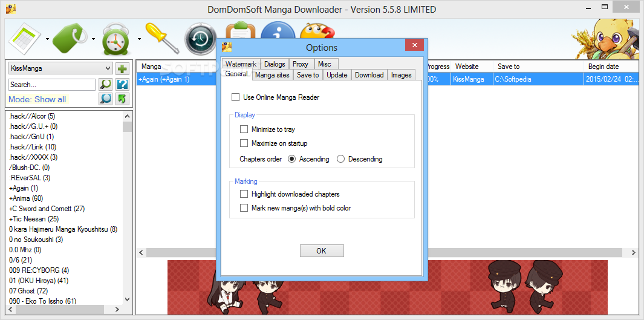Select Descending chapters order
Screen dimensions: 644x320
point(340,159)
